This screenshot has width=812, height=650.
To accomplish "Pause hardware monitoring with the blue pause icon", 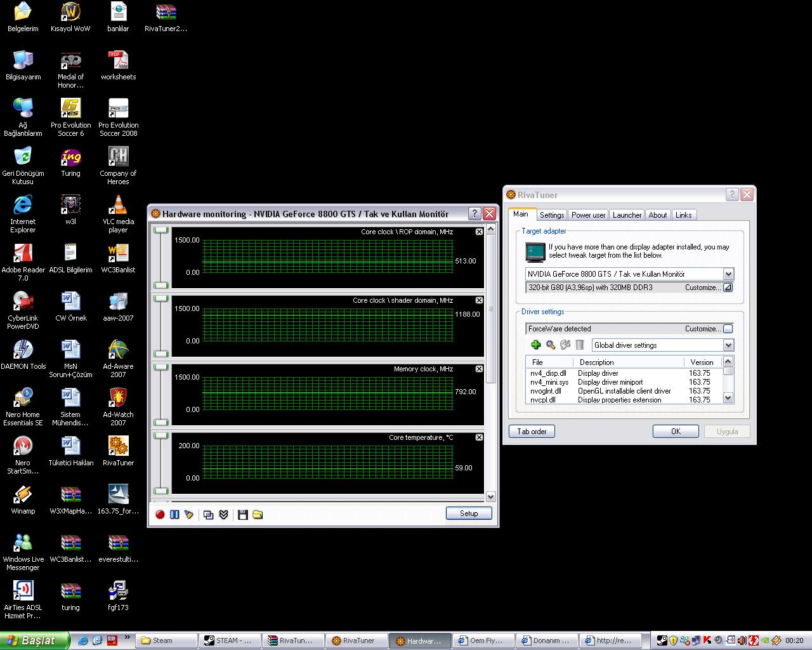I will click(x=174, y=514).
